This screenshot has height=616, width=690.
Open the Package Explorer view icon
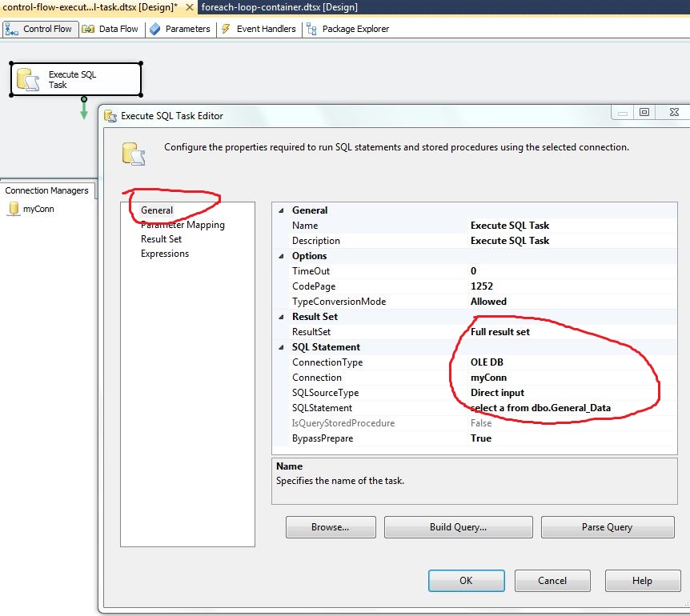[x=310, y=28]
